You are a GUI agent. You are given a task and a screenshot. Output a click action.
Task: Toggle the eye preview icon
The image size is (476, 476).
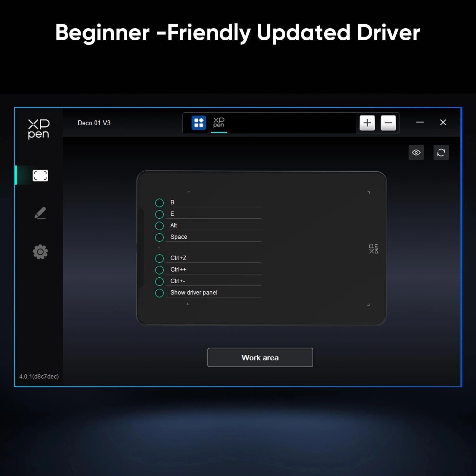pyautogui.click(x=416, y=153)
